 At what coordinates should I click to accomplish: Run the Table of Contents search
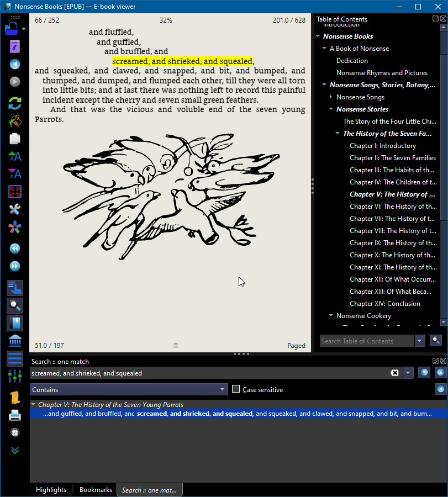(x=436, y=341)
